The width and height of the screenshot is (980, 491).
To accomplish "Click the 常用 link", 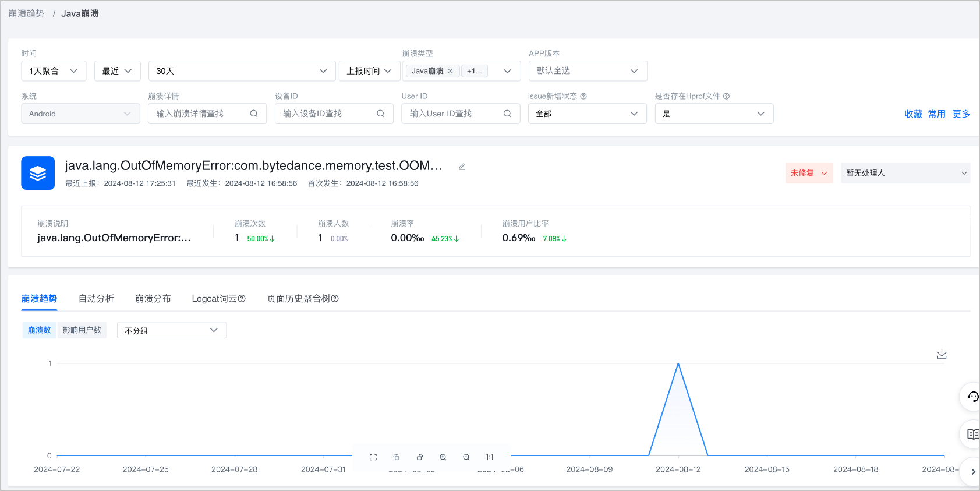I will (x=937, y=114).
